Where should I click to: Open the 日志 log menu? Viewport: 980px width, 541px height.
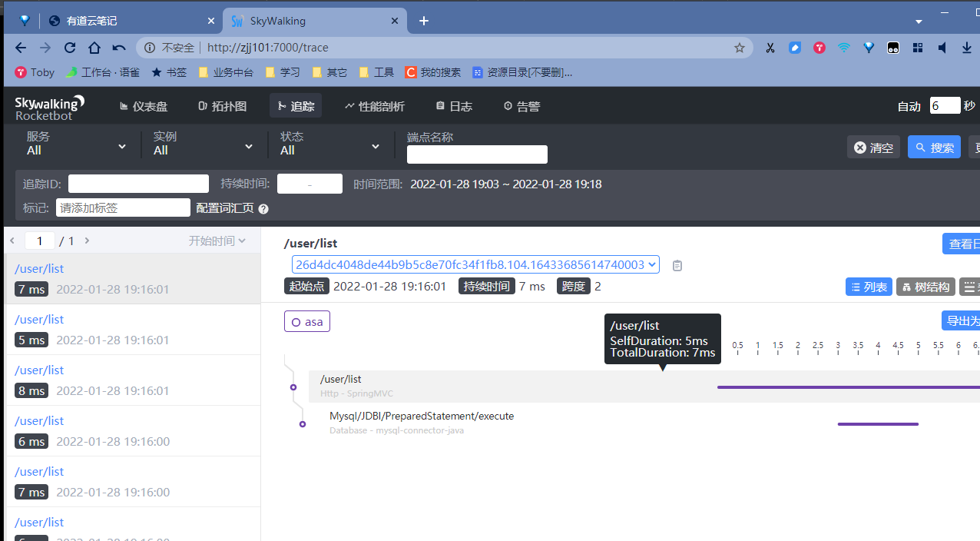point(454,106)
